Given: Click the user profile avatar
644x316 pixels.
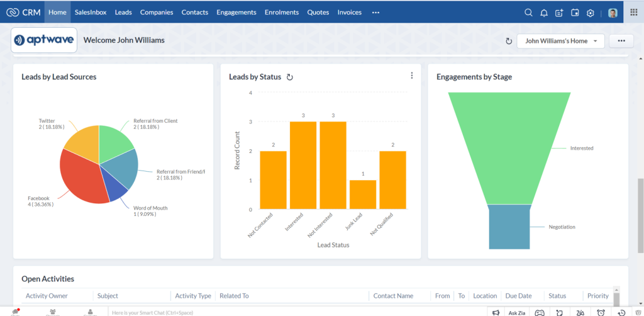Looking at the screenshot, I should 613,13.
